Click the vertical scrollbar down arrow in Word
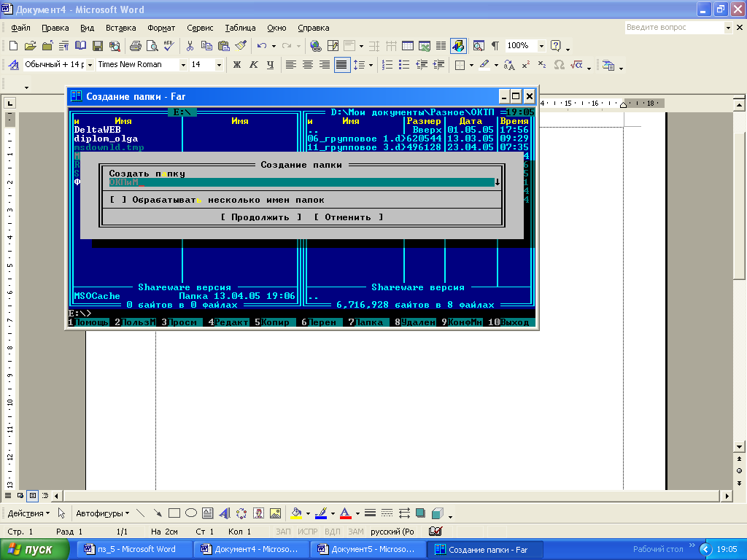 coord(740,447)
